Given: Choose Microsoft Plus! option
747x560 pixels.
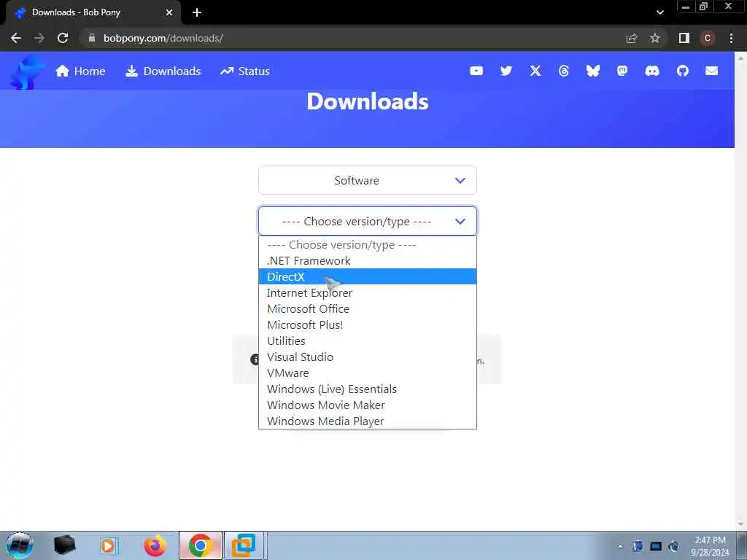Looking at the screenshot, I should (368, 324).
